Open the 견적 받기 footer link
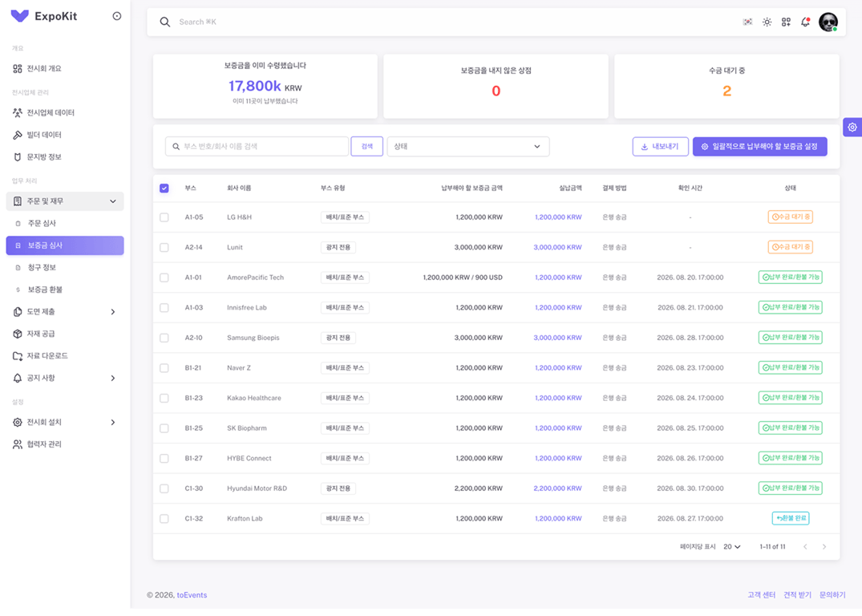This screenshot has width=862, height=616. pos(797,595)
